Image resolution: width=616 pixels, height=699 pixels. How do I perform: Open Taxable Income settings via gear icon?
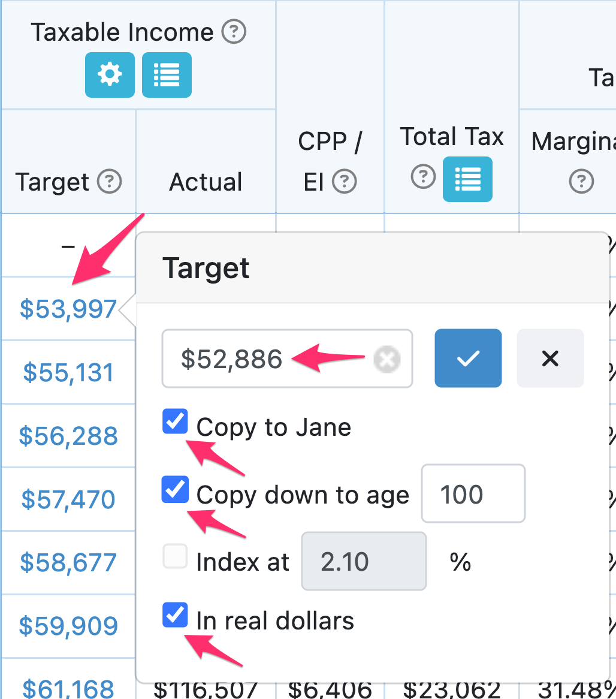(x=110, y=75)
